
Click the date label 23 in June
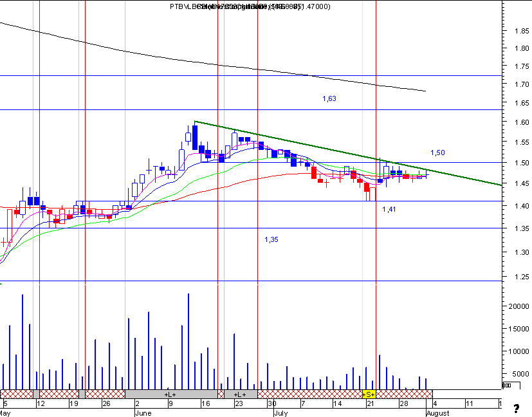pos(239,403)
